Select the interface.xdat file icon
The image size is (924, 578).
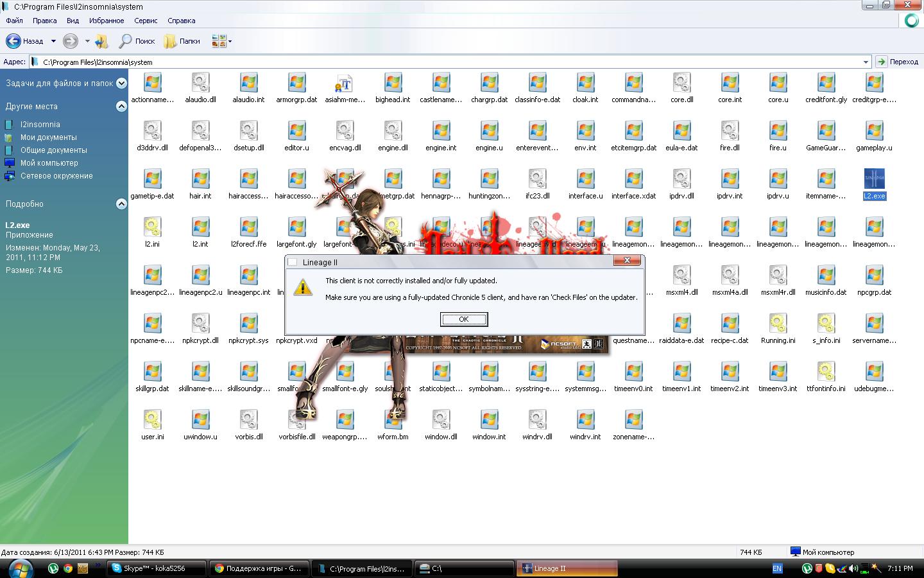[633, 179]
